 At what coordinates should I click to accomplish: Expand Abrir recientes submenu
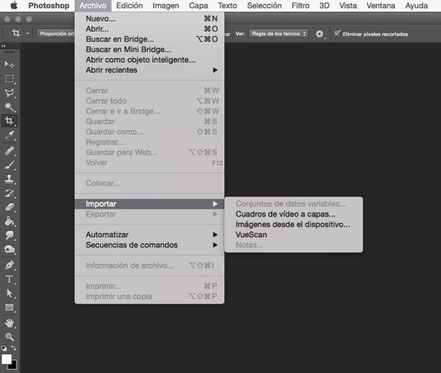click(x=150, y=70)
